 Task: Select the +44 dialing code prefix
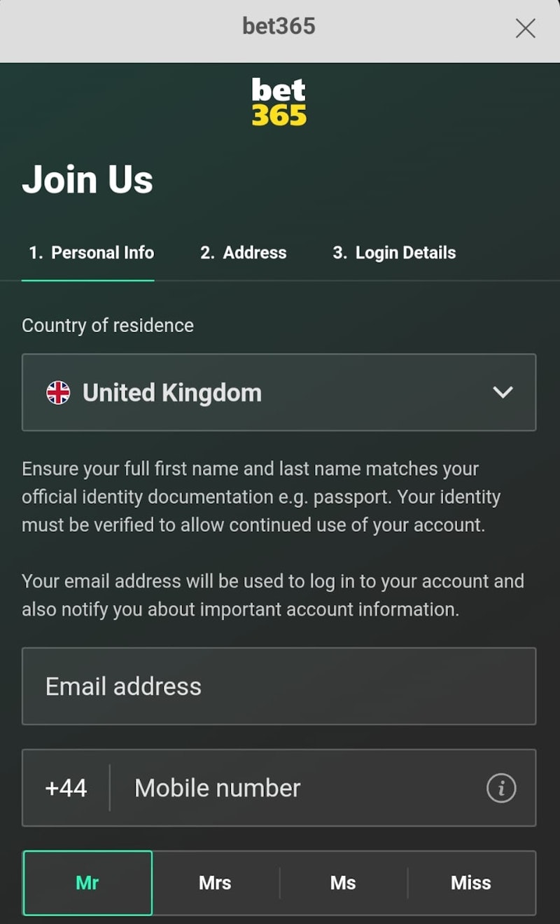tap(66, 788)
